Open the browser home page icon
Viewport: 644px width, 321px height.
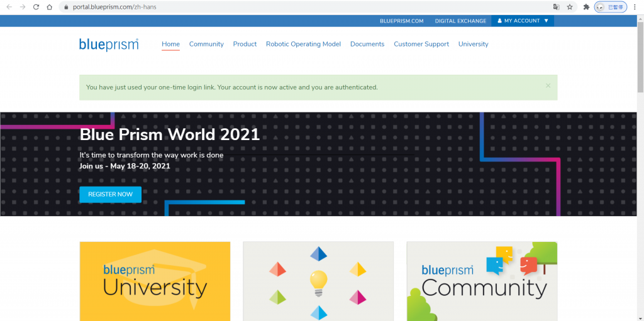tap(49, 7)
